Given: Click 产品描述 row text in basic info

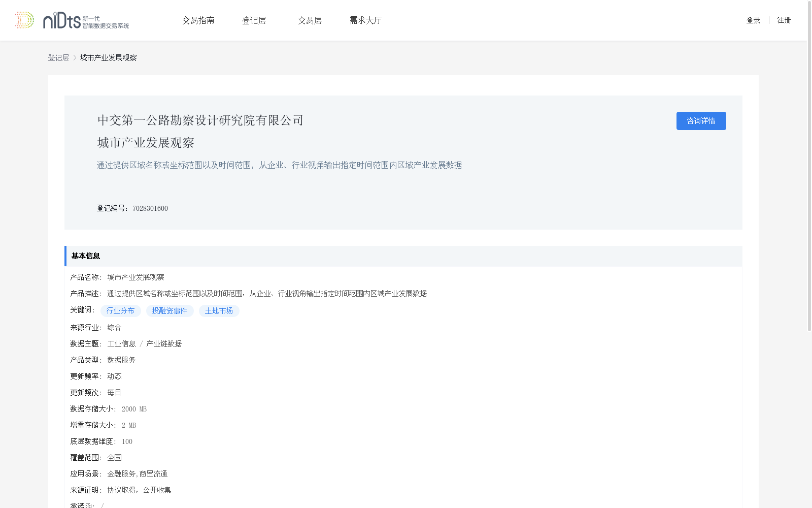Looking at the screenshot, I should [267, 294].
